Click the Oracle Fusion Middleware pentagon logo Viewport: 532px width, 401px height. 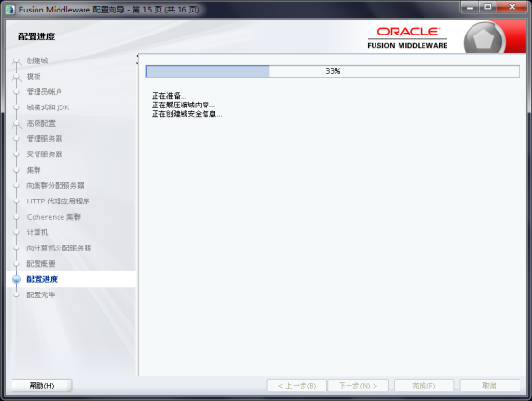[x=484, y=38]
